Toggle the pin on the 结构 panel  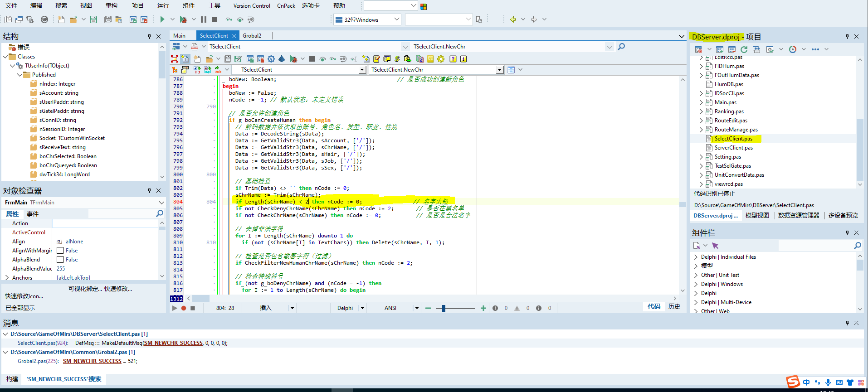coord(149,37)
